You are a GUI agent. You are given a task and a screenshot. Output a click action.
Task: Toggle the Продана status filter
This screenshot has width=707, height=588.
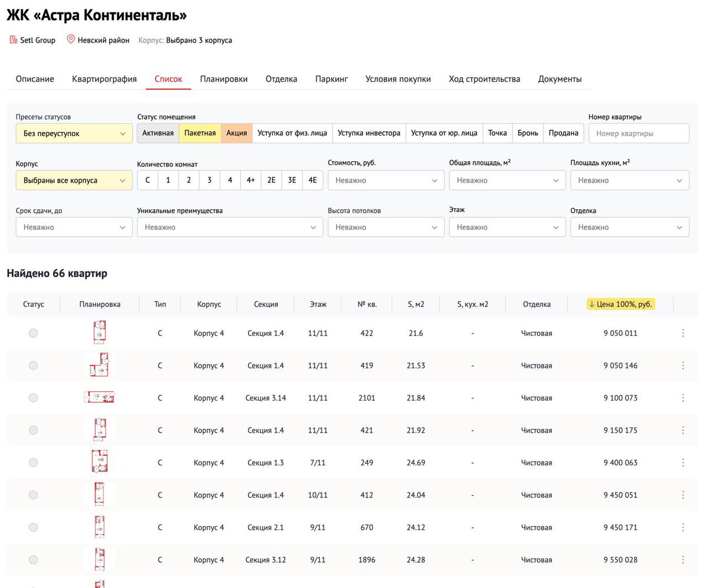tap(563, 133)
